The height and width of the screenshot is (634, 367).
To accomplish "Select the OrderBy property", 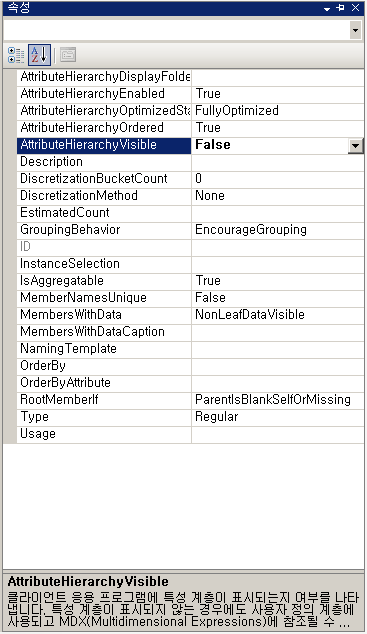I will [x=104, y=366].
